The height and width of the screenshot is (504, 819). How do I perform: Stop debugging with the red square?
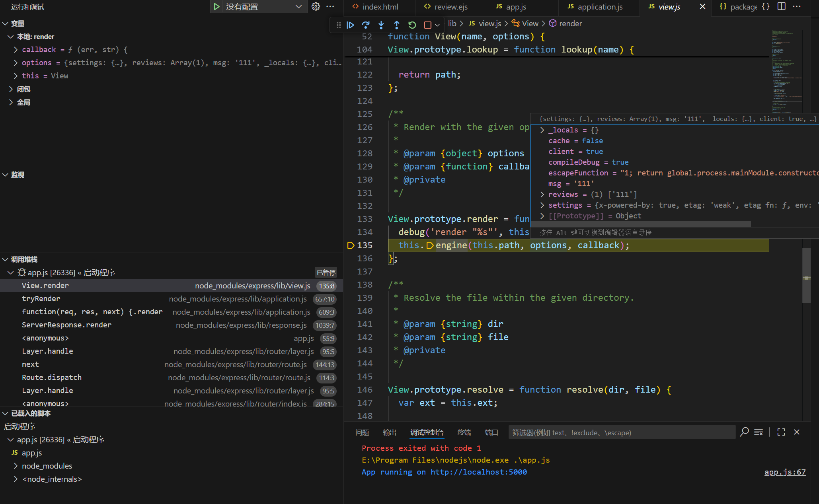[427, 25]
